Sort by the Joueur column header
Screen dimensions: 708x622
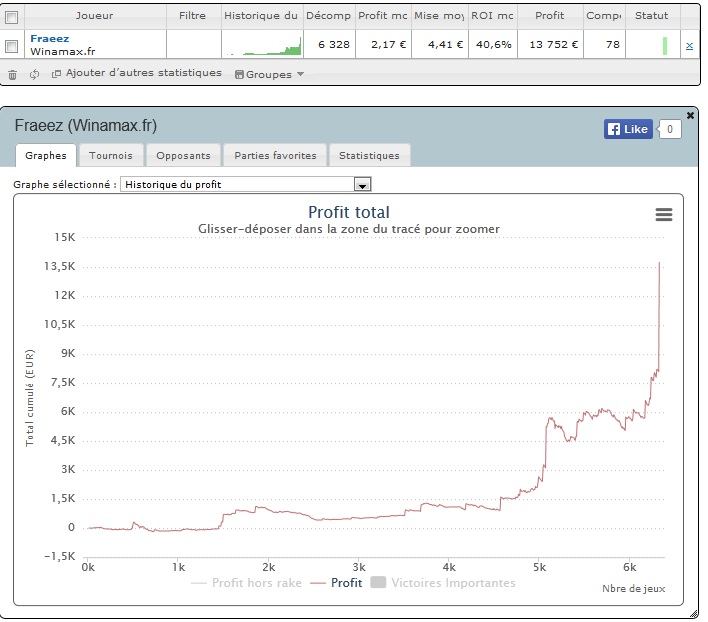tap(95, 16)
